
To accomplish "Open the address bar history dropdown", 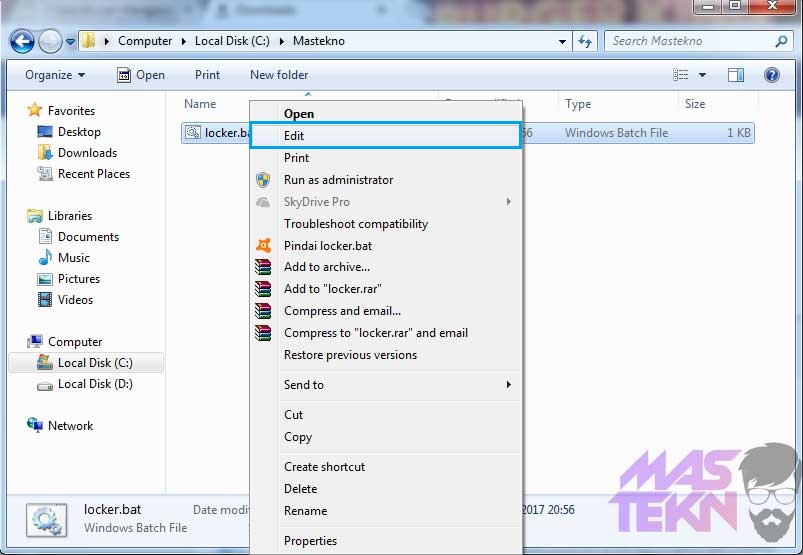I will pos(562,41).
